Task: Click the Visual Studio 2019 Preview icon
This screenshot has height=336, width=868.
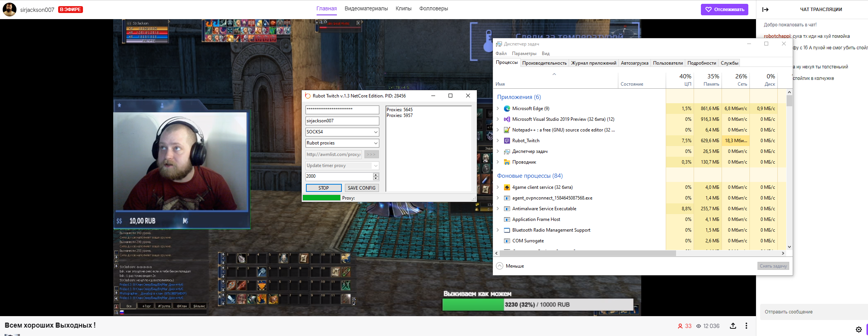Action: coord(507,119)
